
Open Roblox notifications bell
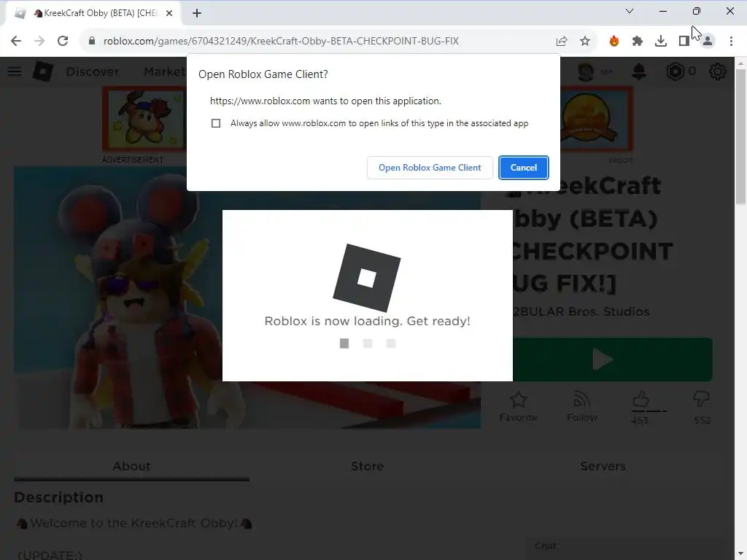coord(639,71)
